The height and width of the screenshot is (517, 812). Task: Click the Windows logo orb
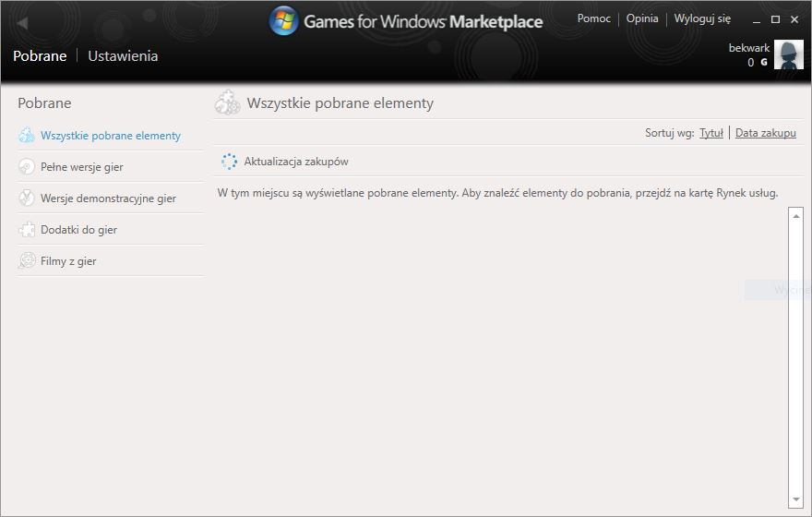(x=284, y=20)
